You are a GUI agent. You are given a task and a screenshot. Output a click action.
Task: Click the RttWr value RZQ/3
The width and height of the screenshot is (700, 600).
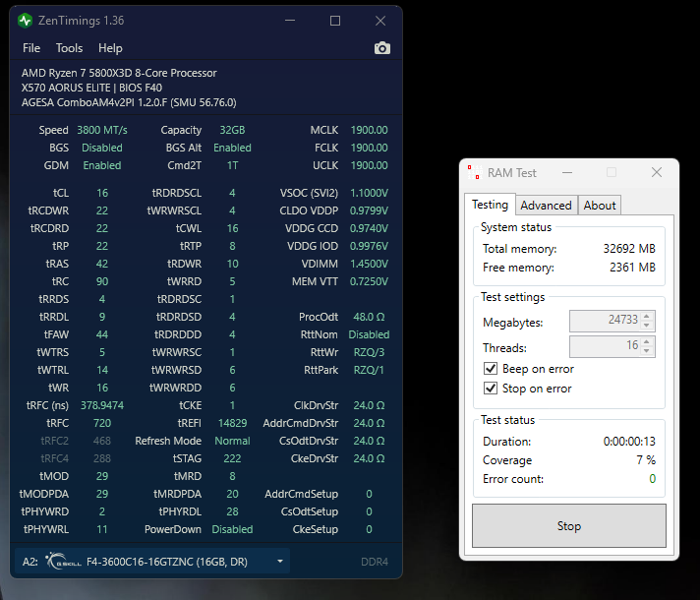point(369,352)
